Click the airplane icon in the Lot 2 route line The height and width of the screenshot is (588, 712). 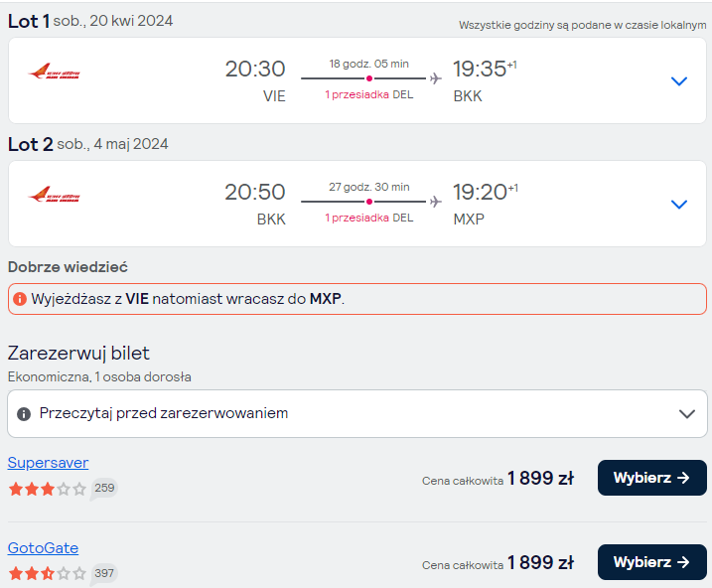point(436,202)
